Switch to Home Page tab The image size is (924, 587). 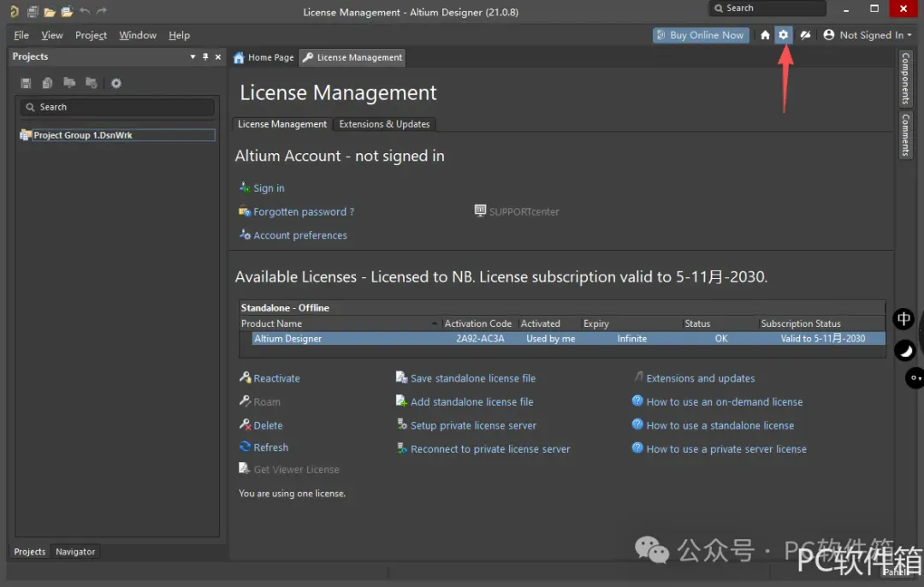pos(264,57)
